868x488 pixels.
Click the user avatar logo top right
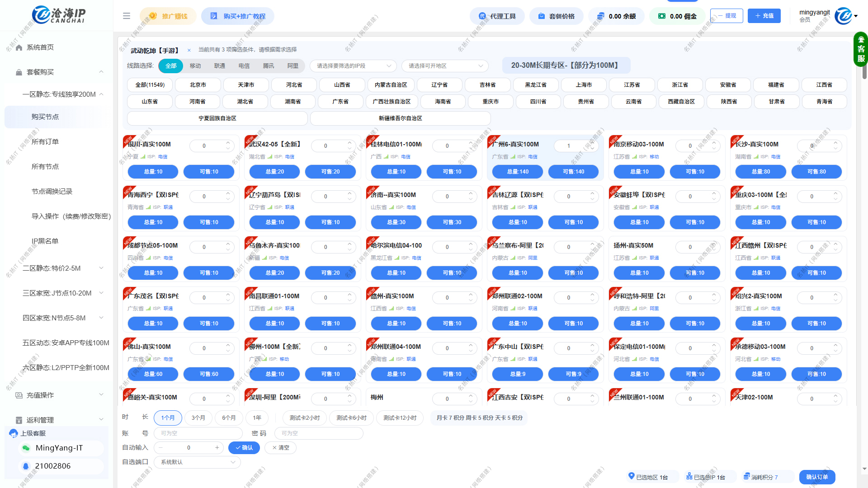pos(843,16)
